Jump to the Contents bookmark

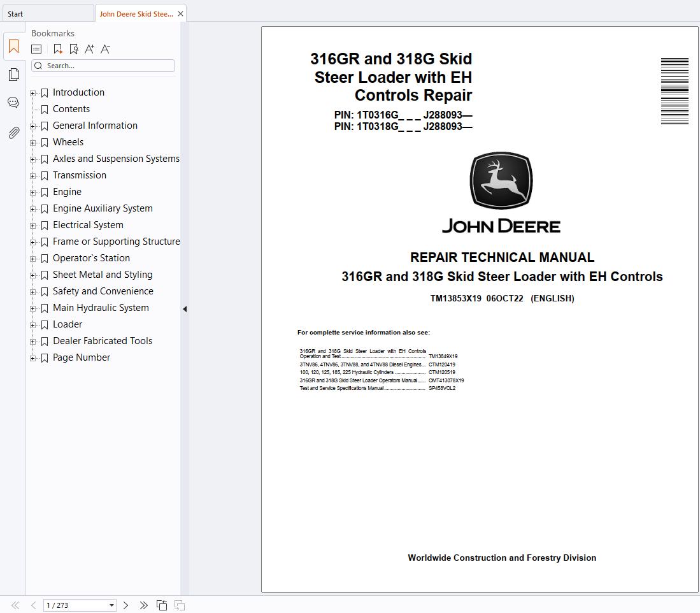coord(71,109)
